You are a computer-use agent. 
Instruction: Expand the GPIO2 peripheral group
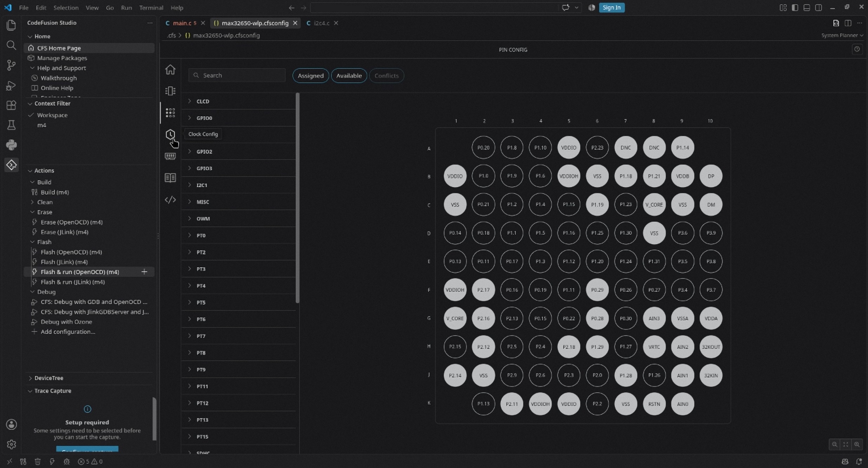coord(239,152)
